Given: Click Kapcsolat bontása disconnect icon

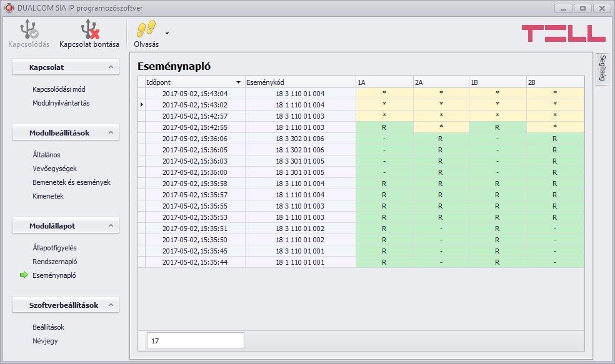Looking at the screenshot, I should (x=90, y=29).
